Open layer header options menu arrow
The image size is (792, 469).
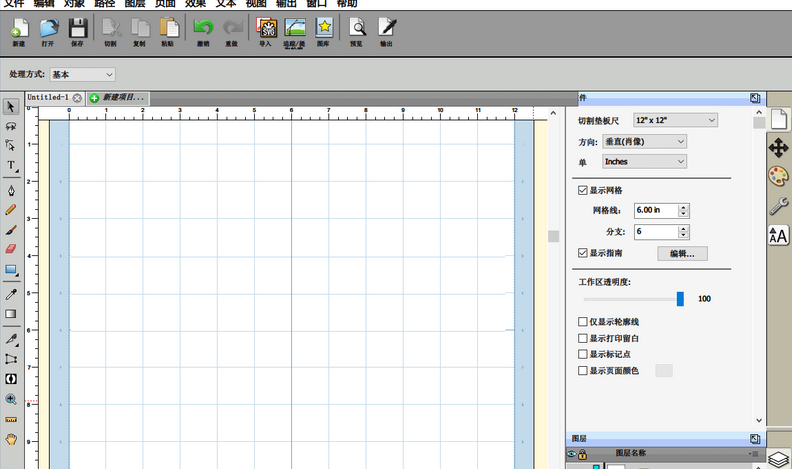(753, 454)
